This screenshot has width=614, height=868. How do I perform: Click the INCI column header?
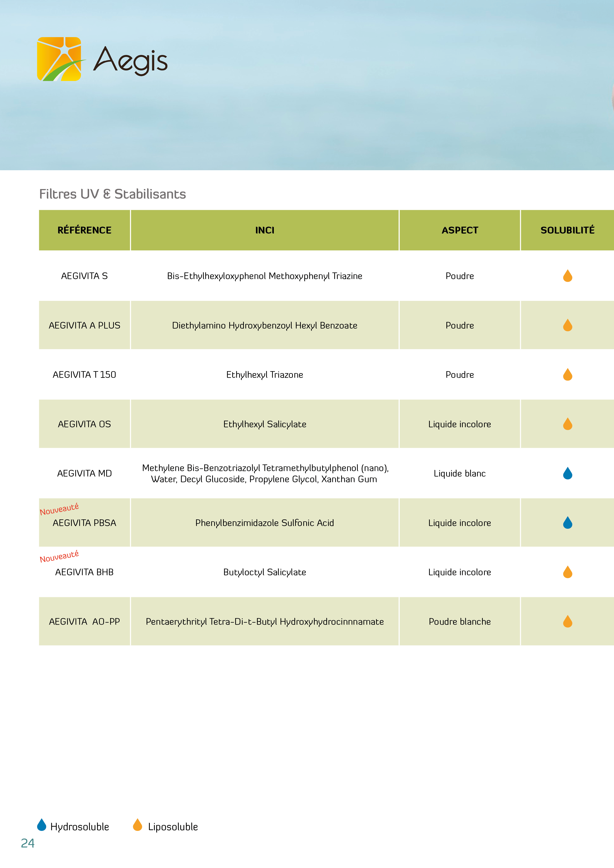265,230
